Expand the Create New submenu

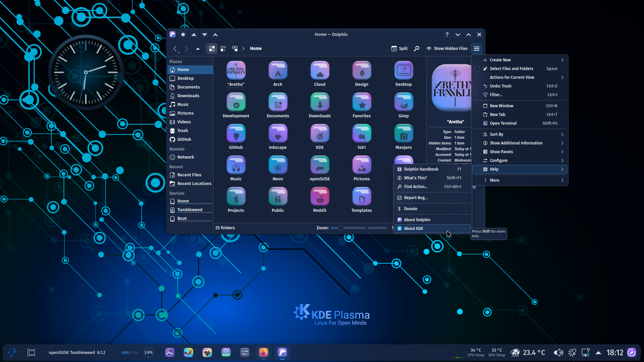[x=520, y=60]
